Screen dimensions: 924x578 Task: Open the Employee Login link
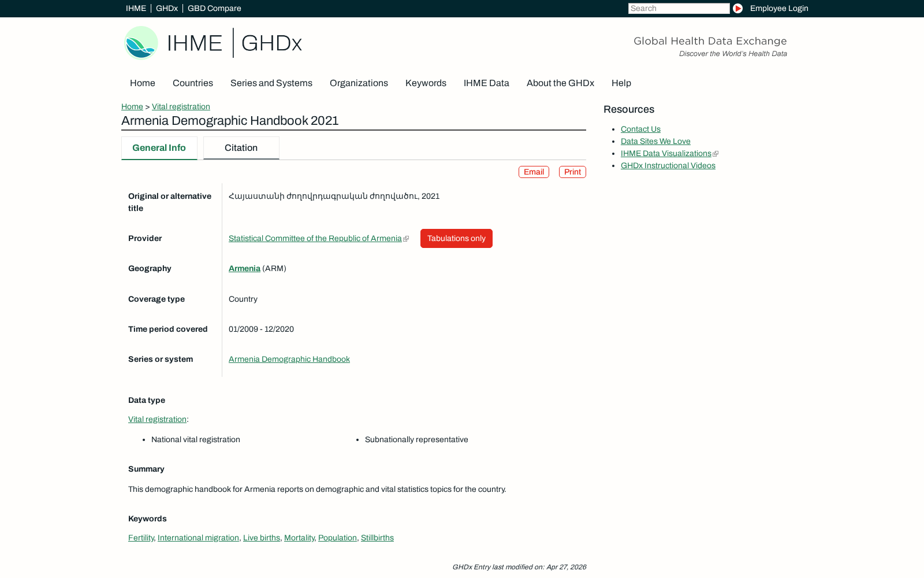click(x=779, y=8)
